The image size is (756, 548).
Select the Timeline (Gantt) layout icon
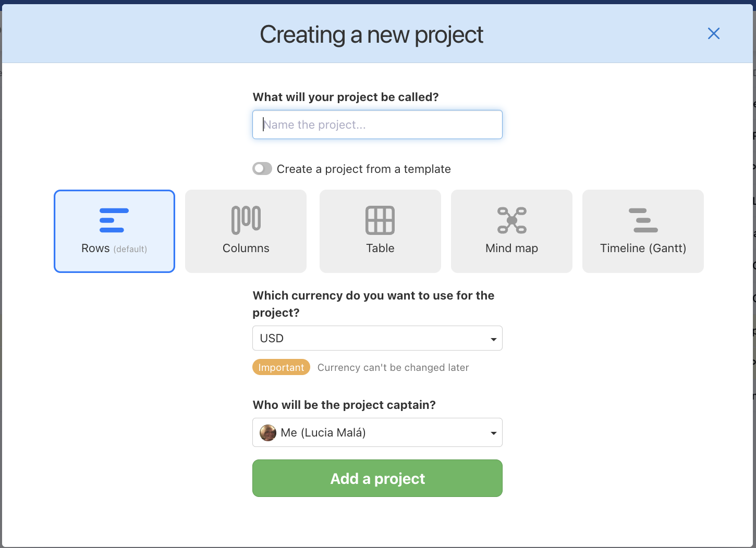point(642,231)
